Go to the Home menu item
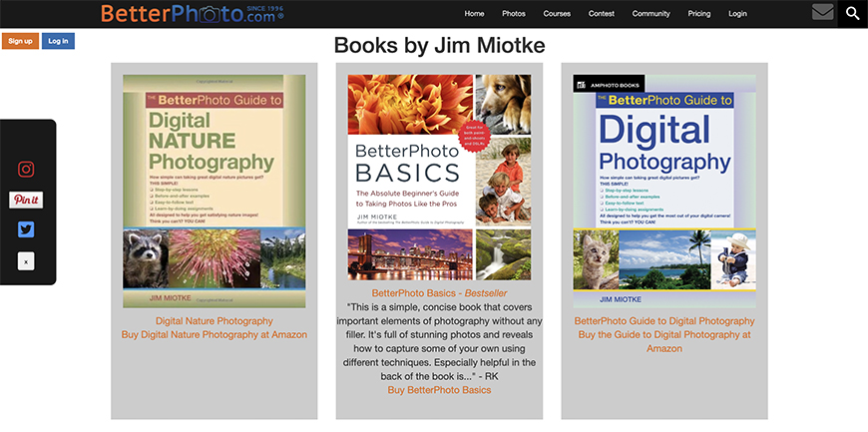This screenshot has height=432, width=868. (x=475, y=14)
